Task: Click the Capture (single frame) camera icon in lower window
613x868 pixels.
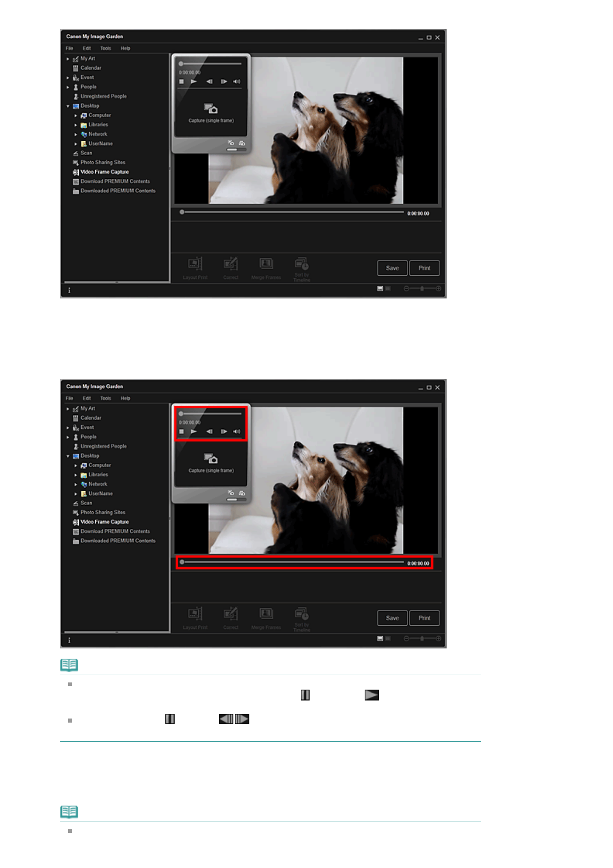Action: pyautogui.click(x=211, y=459)
